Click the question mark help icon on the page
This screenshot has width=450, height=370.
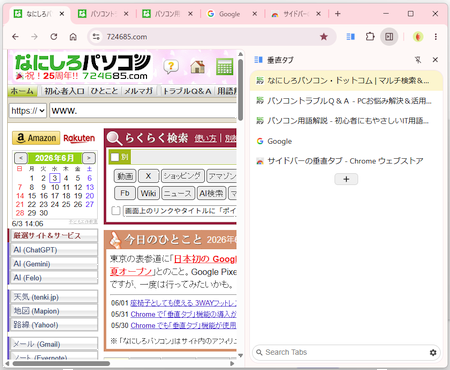171,67
